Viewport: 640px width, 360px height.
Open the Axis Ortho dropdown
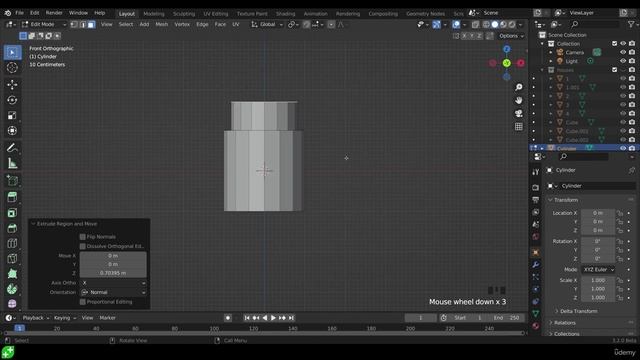point(113,283)
